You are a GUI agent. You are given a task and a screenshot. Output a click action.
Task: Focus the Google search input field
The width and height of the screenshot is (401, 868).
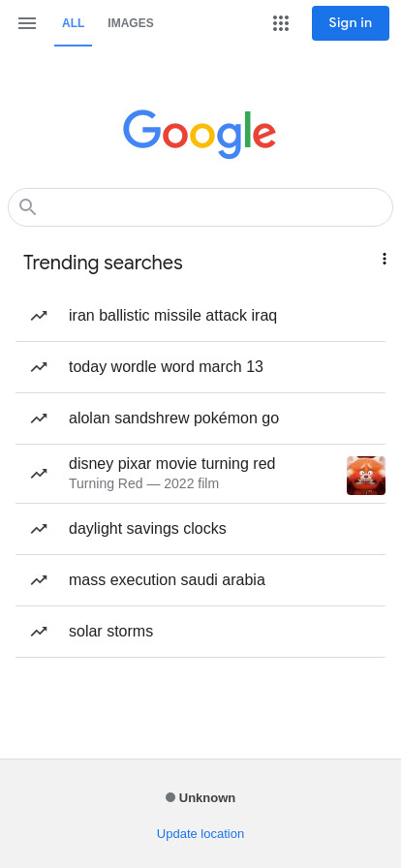(x=200, y=207)
